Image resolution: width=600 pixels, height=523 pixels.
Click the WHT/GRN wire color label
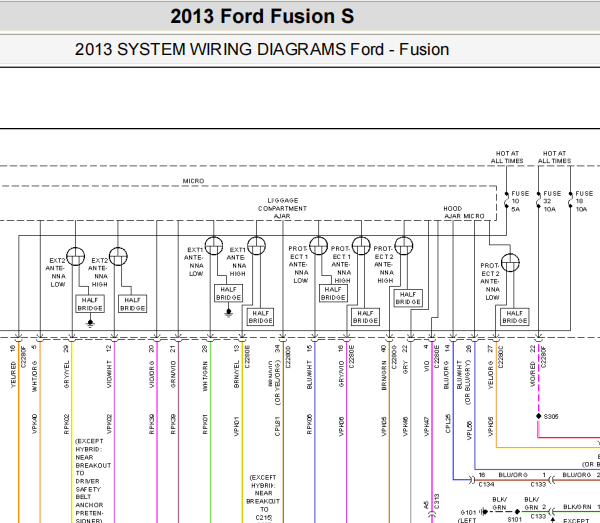(205, 376)
